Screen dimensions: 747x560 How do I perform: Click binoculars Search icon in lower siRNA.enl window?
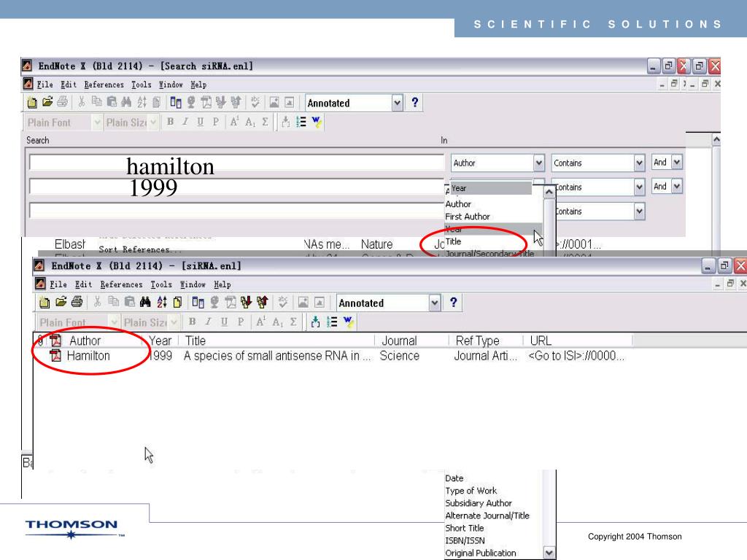tap(145, 302)
